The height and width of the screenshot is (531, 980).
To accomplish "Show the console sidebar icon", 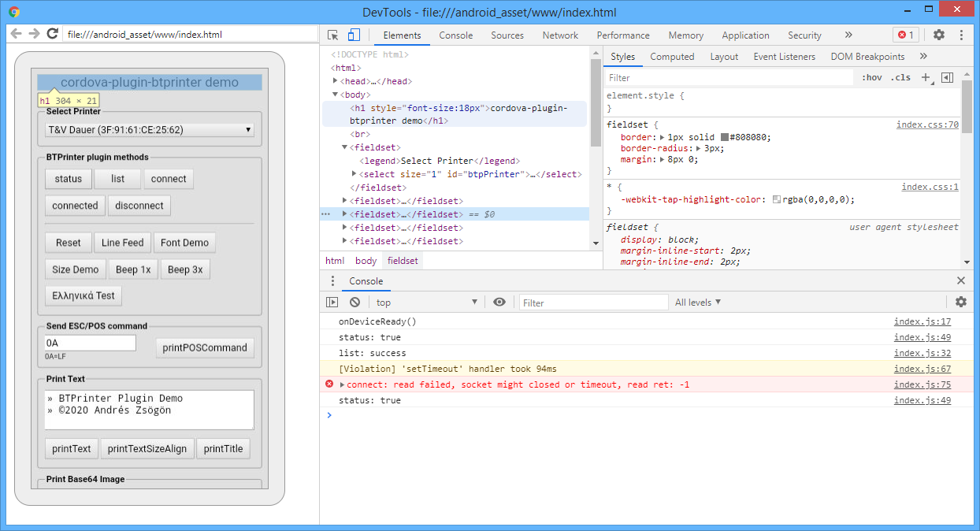I will coord(332,303).
